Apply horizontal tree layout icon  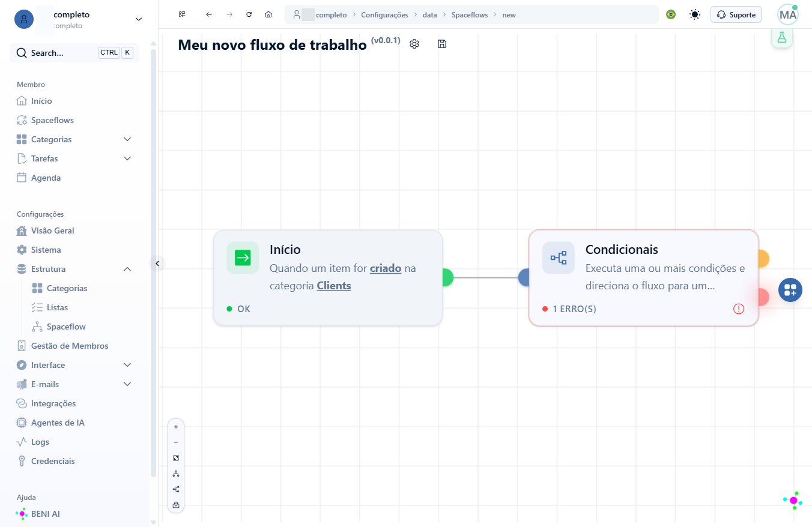coord(176,489)
